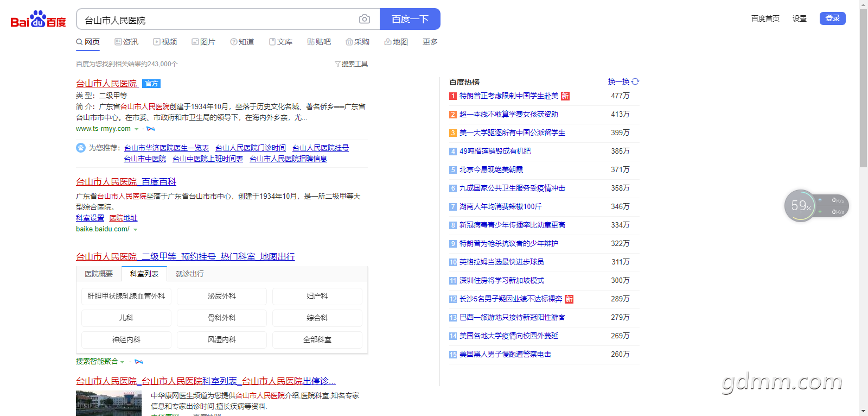Expand the arrow beside baike.baidu.com

click(x=136, y=230)
